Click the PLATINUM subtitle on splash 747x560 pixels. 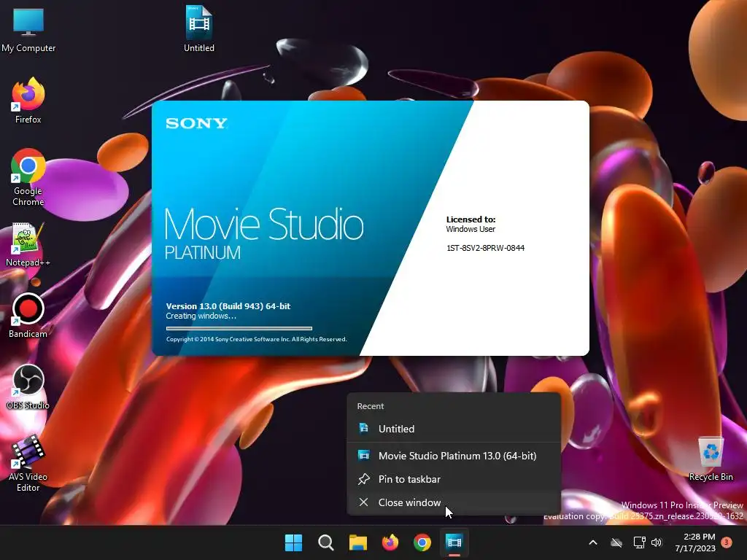[203, 252]
